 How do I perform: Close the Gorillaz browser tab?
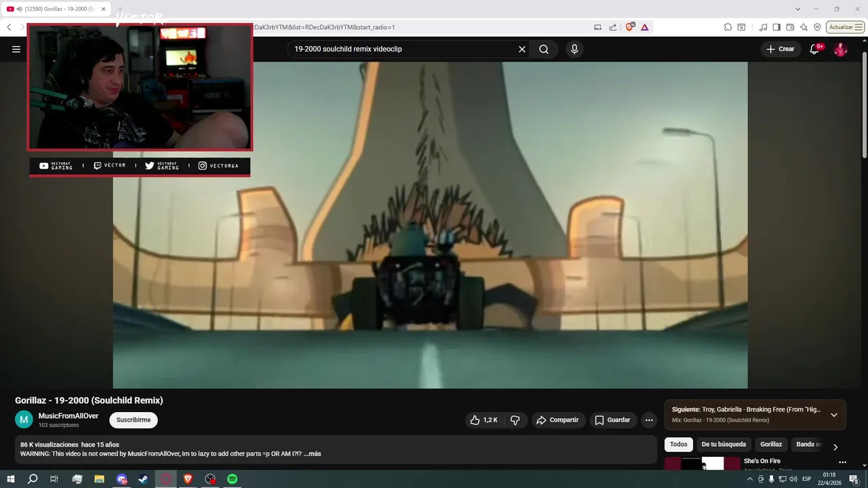click(103, 9)
